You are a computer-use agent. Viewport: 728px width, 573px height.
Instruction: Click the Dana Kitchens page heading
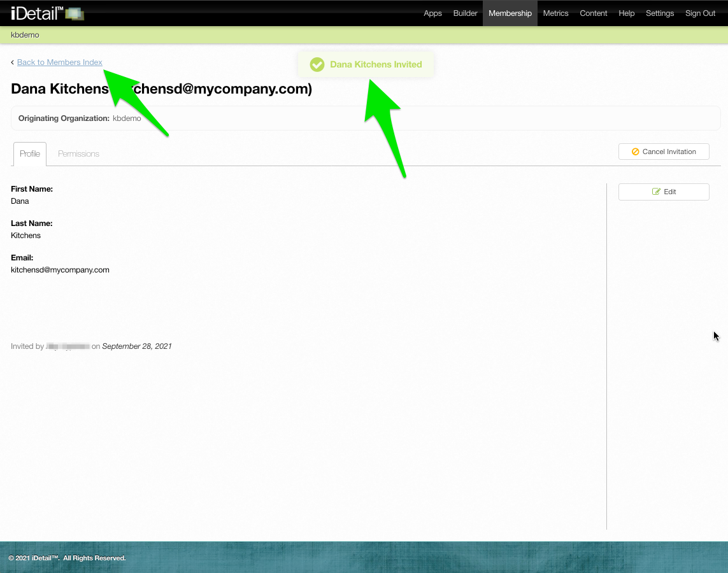click(161, 88)
